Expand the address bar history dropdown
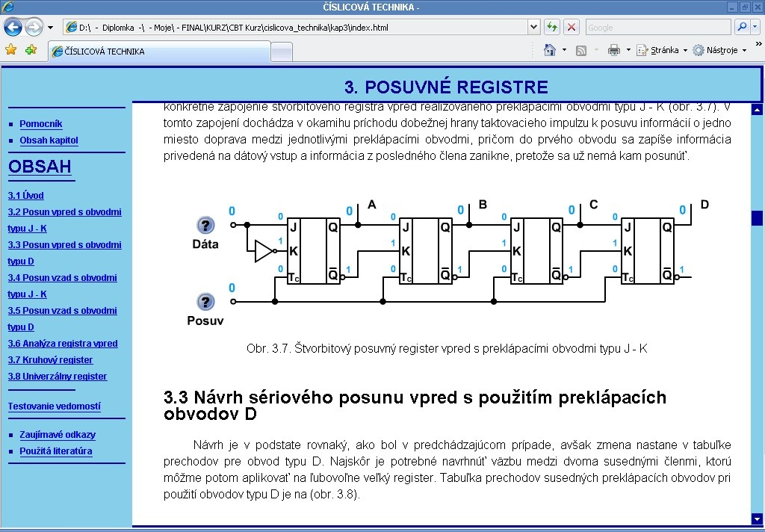Viewport: 765px width, 532px height. click(x=533, y=28)
